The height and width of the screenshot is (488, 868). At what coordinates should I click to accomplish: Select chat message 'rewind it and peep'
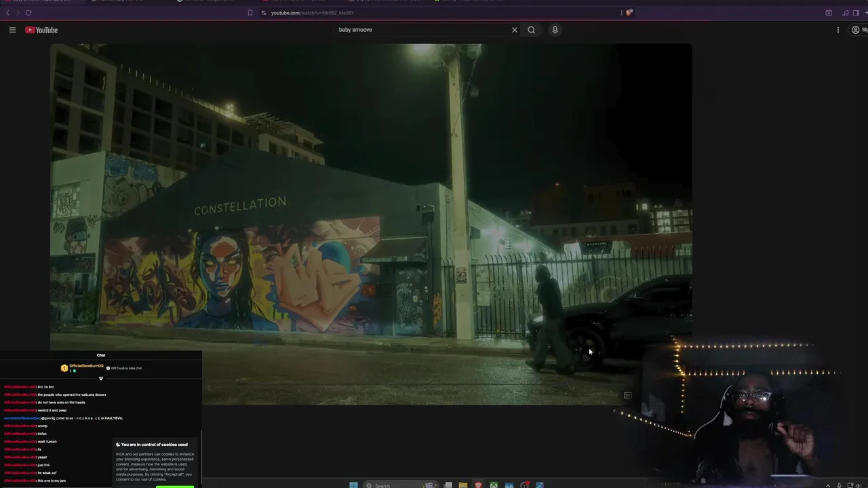(52, 410)
